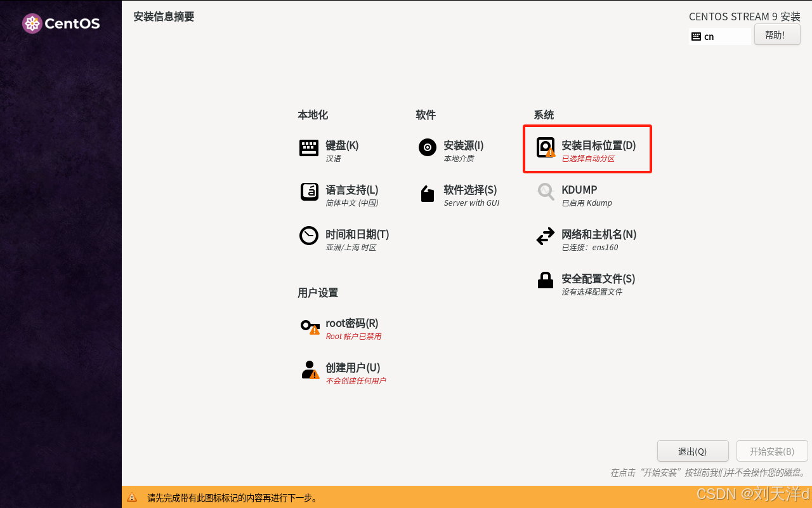This screenshot has height=508, width=812.
Task: Open 语言支持(L) settings
Action: [x=352, y=190]
